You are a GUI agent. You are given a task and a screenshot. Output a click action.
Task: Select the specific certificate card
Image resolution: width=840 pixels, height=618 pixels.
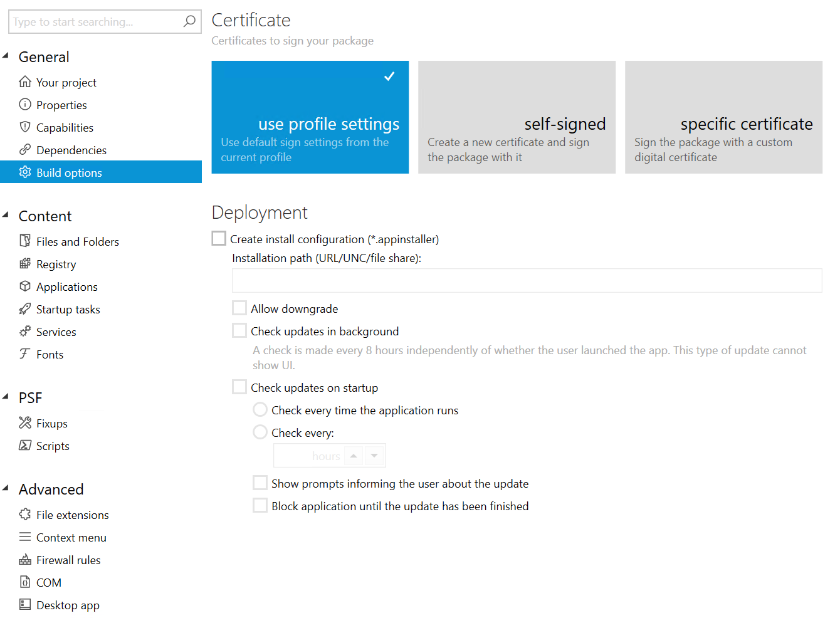pyautogui.click(x=723, y=117)
